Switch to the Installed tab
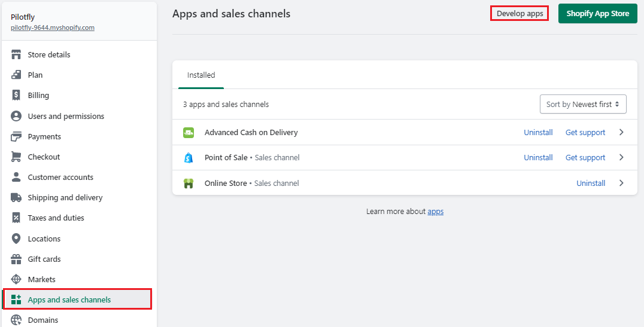This screenshot has width=644, height=327. point(201,75)
